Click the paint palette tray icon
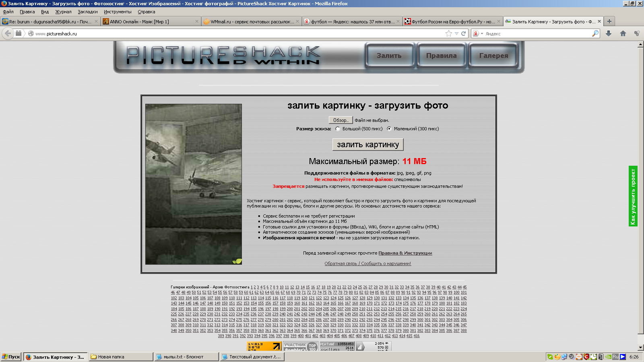This screenshot has width=644, height=362. click(x=557, y=357)
